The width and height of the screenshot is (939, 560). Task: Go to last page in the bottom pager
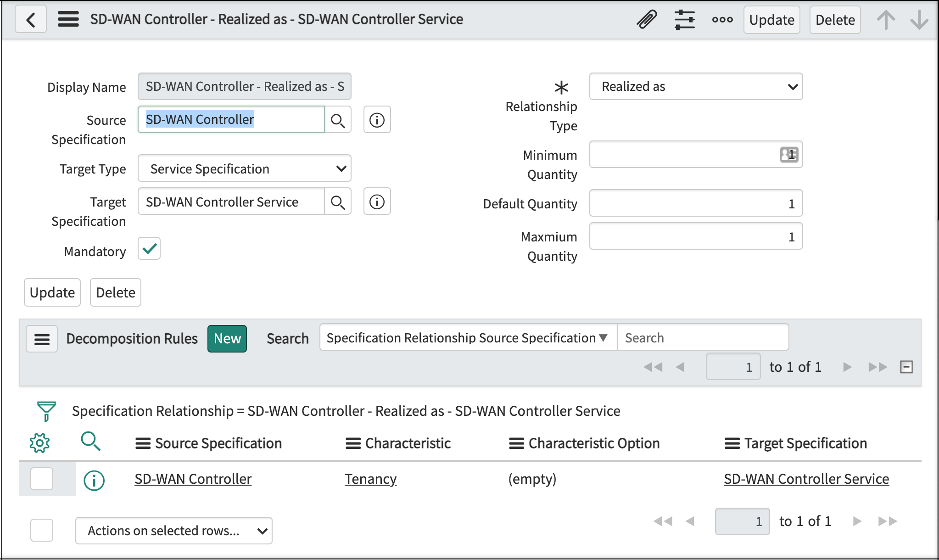point(888,521)
